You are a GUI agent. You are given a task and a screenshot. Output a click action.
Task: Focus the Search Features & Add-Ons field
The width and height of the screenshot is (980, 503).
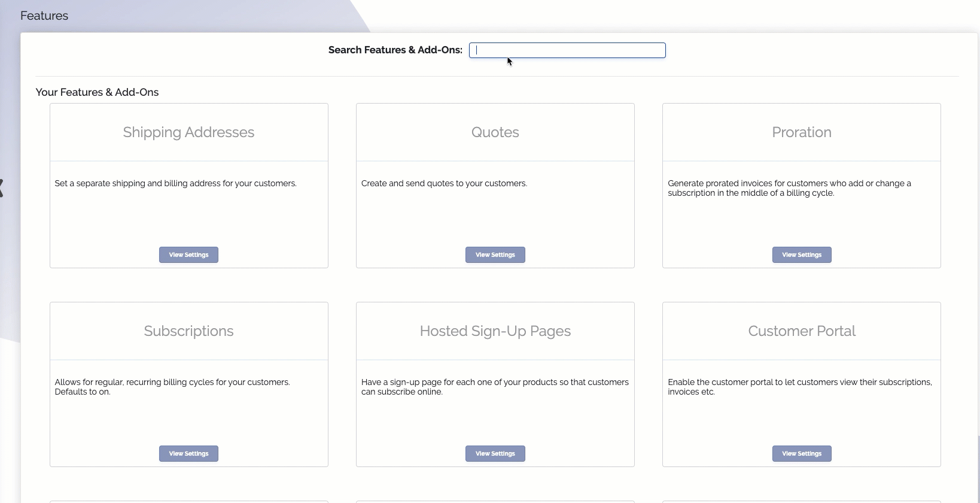[567, 50]
